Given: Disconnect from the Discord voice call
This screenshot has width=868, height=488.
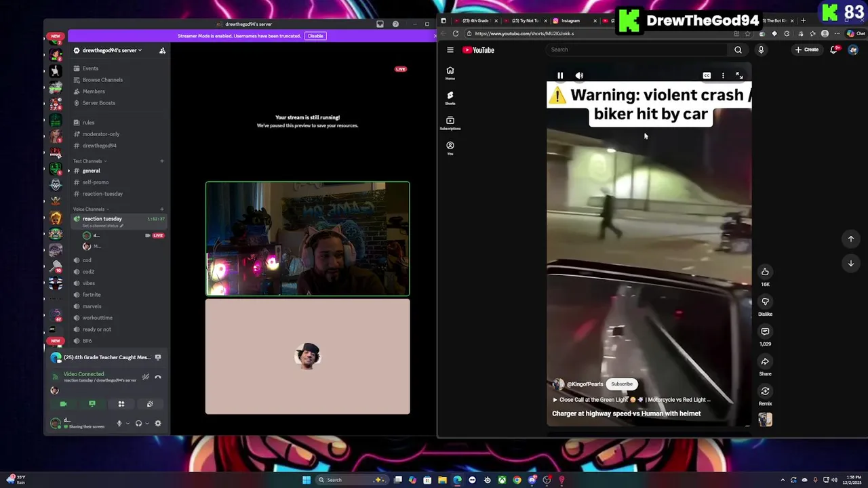Looking at the screenshot, I should tap(158, 377).
